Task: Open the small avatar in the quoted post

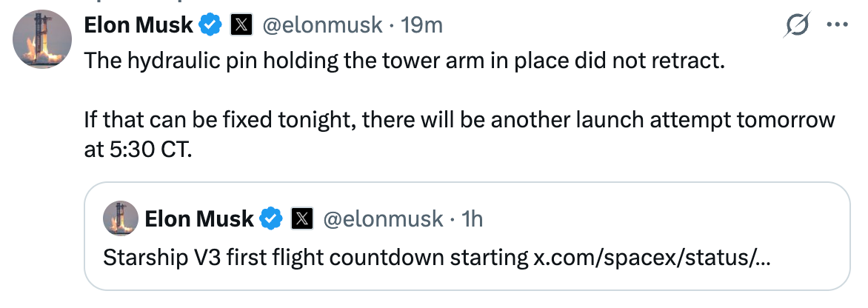Action: (121, 218)
